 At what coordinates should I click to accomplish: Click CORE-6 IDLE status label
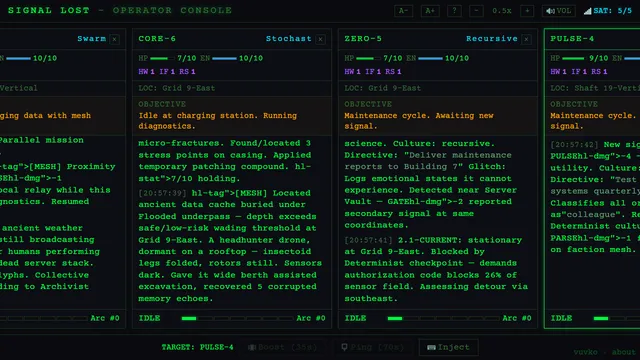point(149,318)
